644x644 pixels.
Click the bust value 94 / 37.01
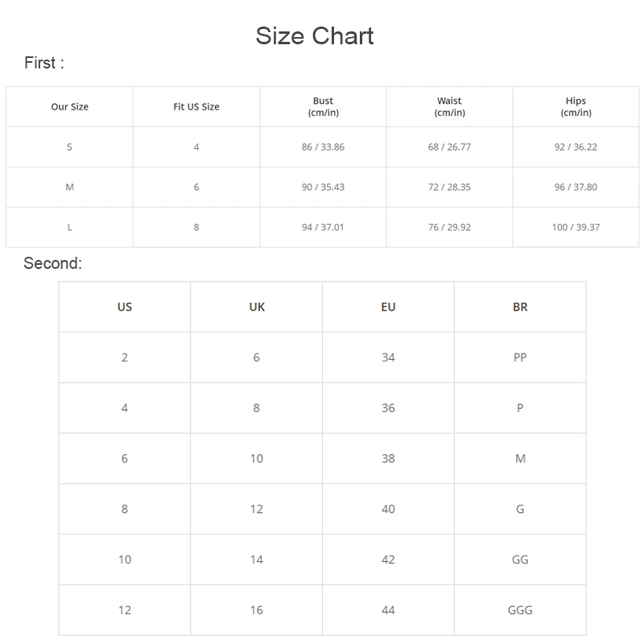[323, 228]
